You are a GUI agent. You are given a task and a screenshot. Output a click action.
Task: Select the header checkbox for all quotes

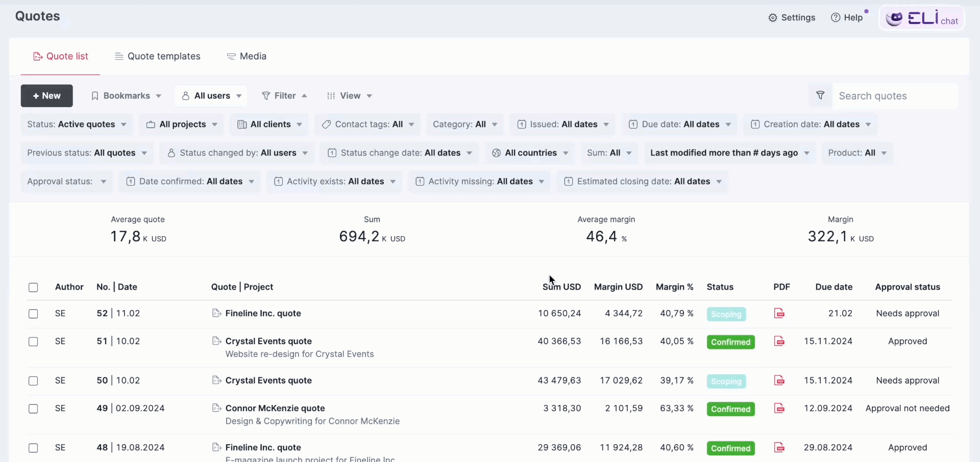[x=33, y=288]
